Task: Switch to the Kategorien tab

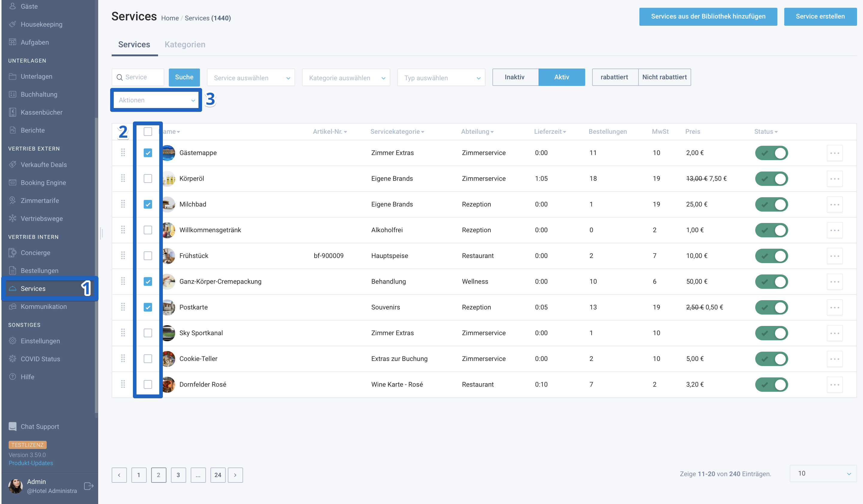Action: (x=185, y=45)
